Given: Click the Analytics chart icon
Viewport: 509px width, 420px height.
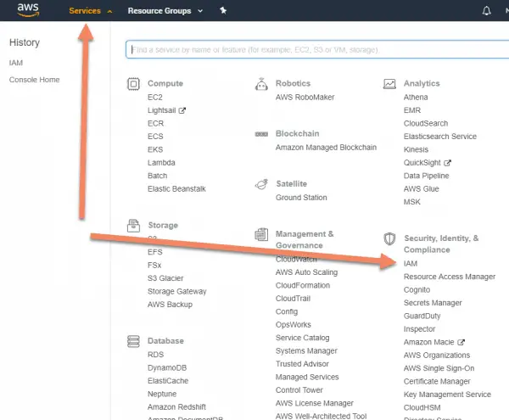Looking at the screenshot, I should pos(389,84).
